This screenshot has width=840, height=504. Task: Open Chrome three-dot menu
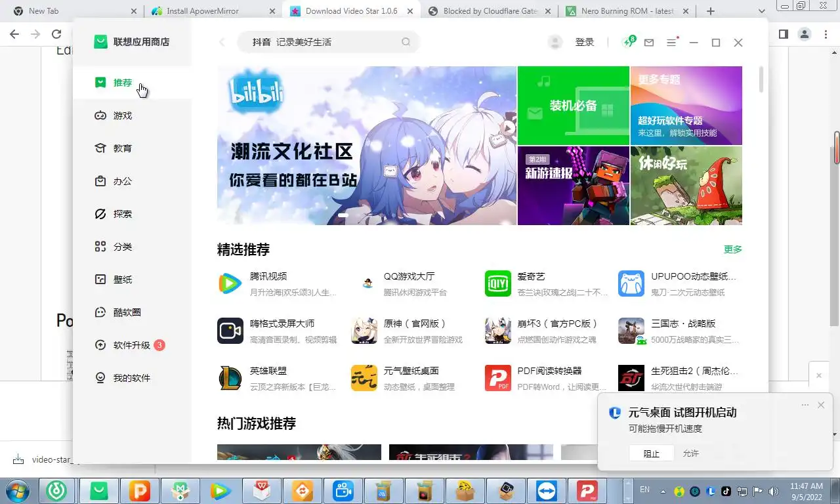tap(826, 34)
